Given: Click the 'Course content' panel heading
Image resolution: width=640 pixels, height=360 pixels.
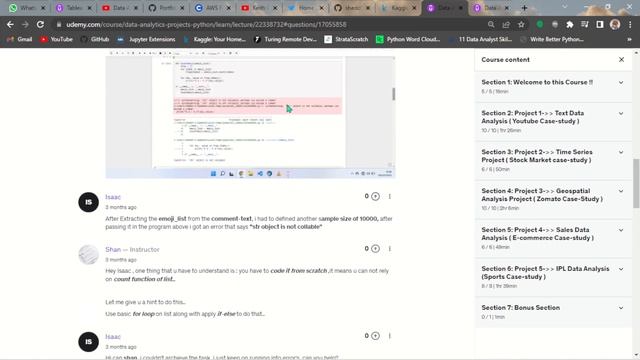Looking at the screenshot, I should coord(505,60).
